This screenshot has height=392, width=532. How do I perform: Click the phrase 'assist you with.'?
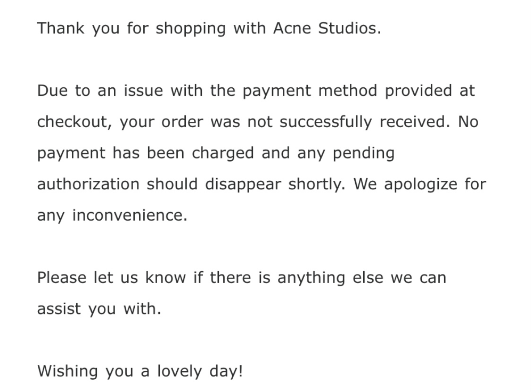pyautogui.click(x=99, y=310)
